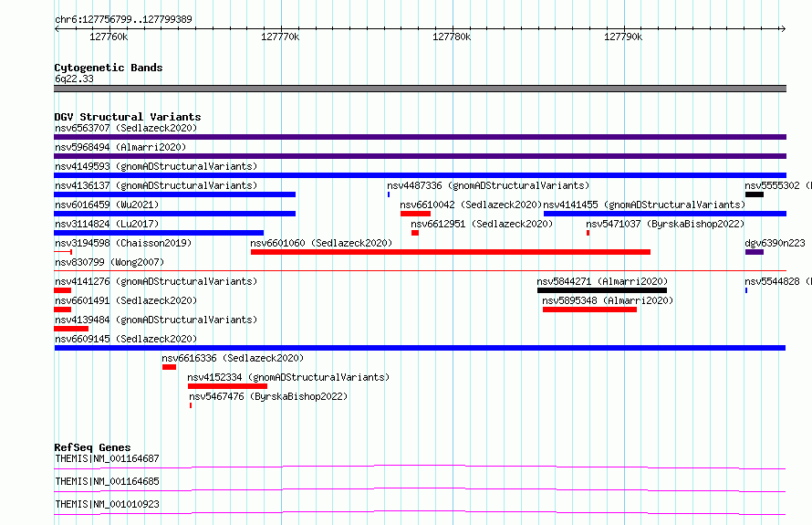This screenshot has width=812, height=525.
Task: Click black bar under nsv5555302
Action: click(x=754, y=194)
